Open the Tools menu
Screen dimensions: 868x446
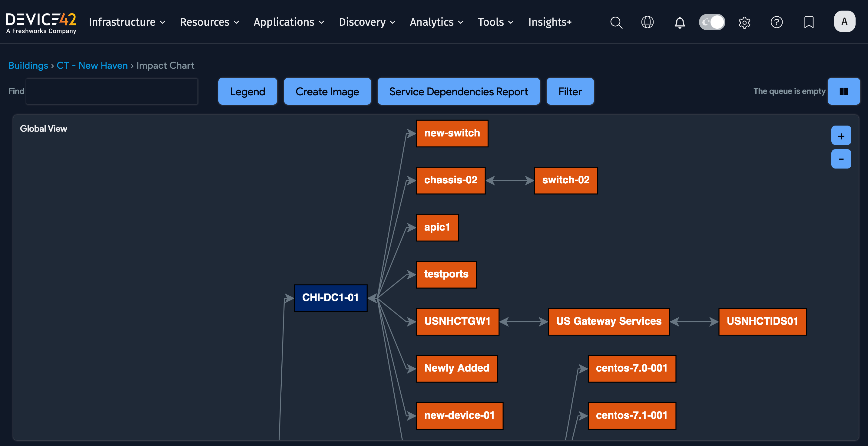click(x=495, y=22)
